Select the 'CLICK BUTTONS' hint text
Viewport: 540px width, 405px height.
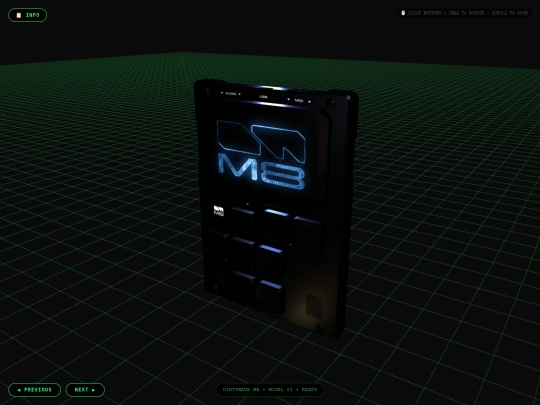click(424, 13)
